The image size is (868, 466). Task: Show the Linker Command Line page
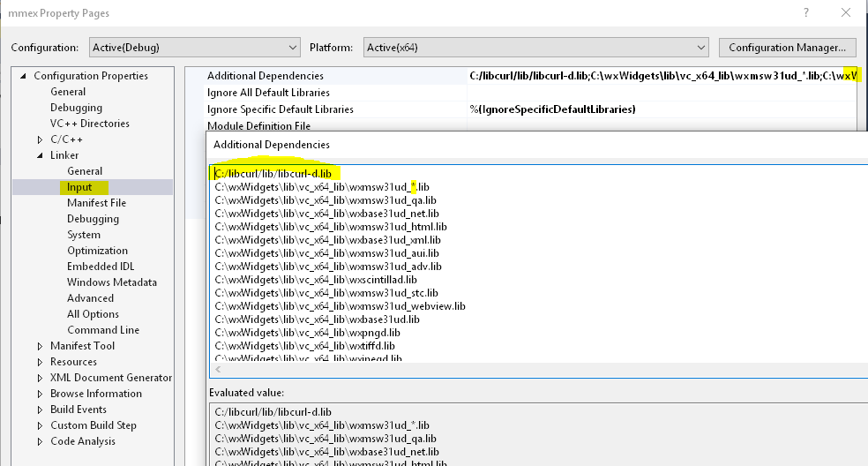click(x=103, y=330)
